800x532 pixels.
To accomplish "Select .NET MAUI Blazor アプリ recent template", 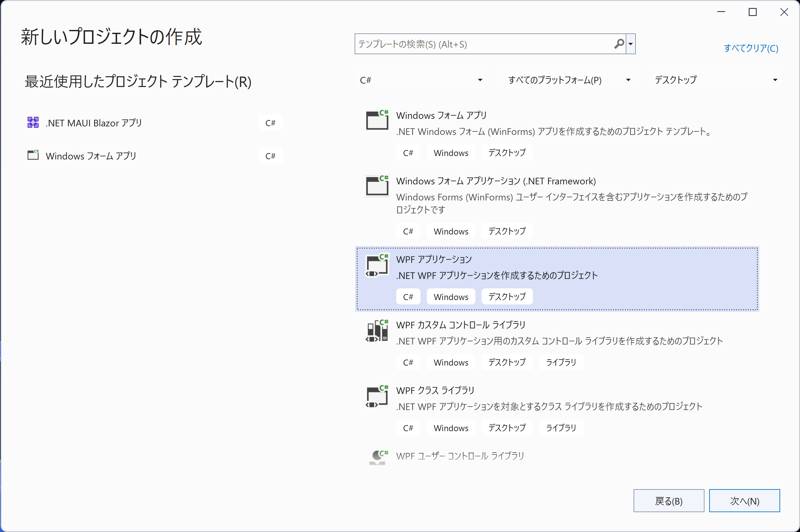I will coord(154,123).
